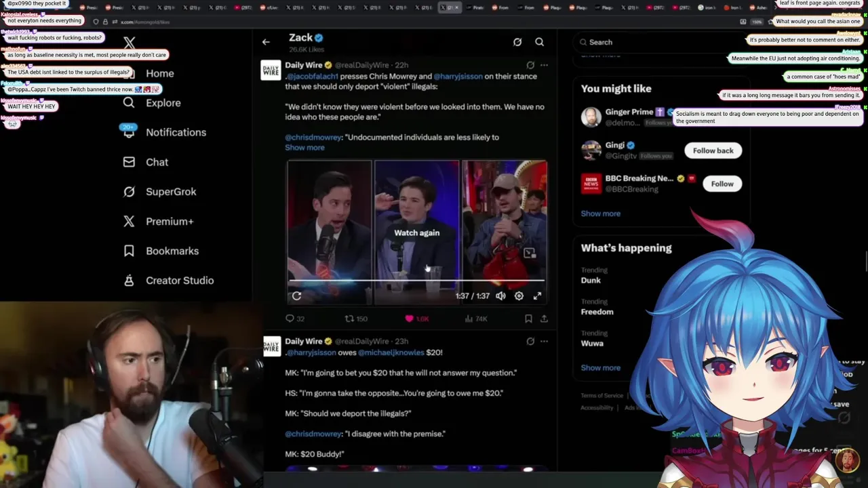Image resolution: width=868 pixels, height=488 pixels.
Task: Open Notifications in the sidebar
Action: pos(176,132)
